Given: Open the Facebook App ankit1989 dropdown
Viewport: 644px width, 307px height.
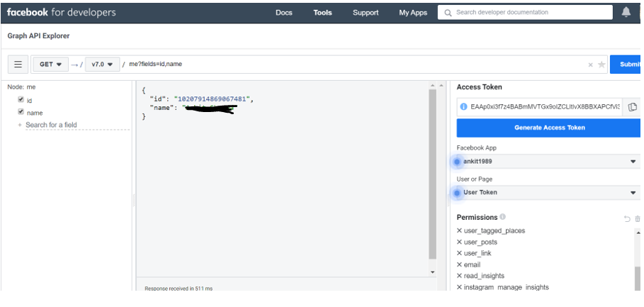Looking at the screenshot, I should pos(548,162).
